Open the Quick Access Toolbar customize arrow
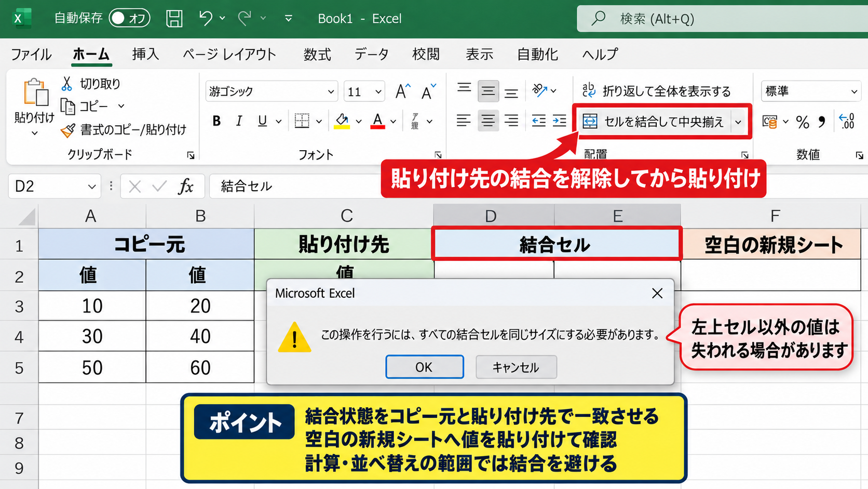This screenshot has height=489, width=868. [289, 18]
